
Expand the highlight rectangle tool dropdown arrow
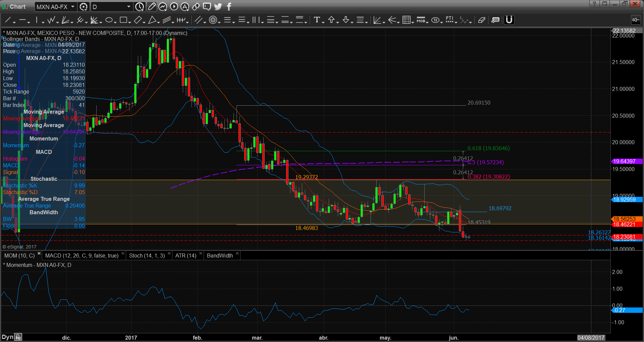click(366, 22)
